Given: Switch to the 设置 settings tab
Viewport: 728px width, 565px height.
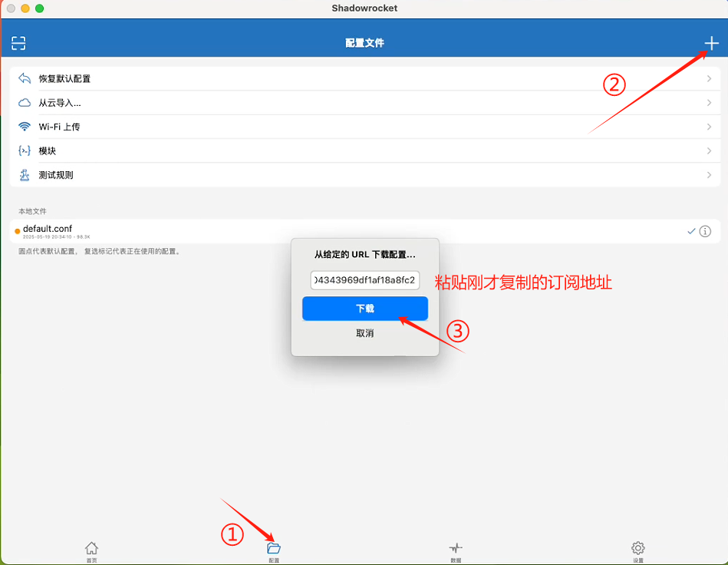Looking at the screenshot, I should (x=637, y=548).
